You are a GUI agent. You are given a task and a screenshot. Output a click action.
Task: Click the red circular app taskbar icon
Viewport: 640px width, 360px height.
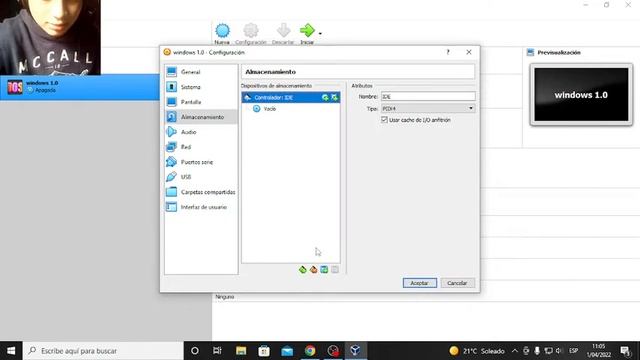click(x=333, y=351)
